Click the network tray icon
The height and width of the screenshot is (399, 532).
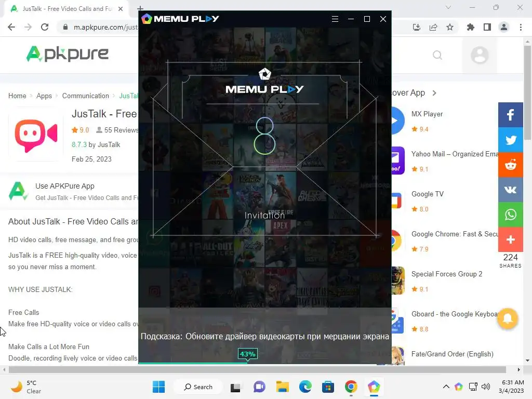pyautogui.click(x=473, y=387)
